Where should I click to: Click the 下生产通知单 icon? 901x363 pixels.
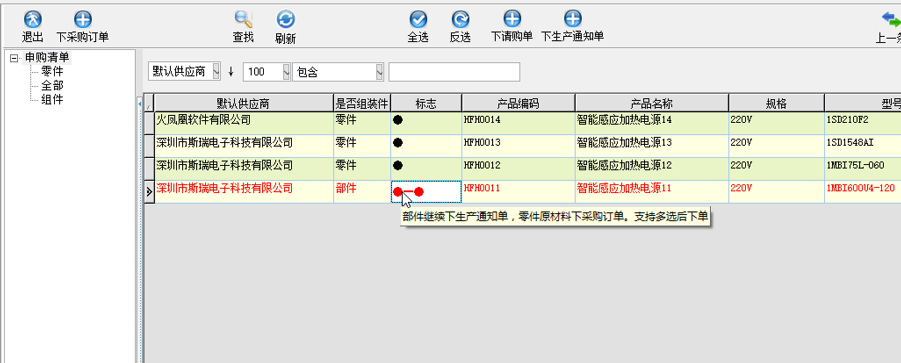tap(572, 20)
